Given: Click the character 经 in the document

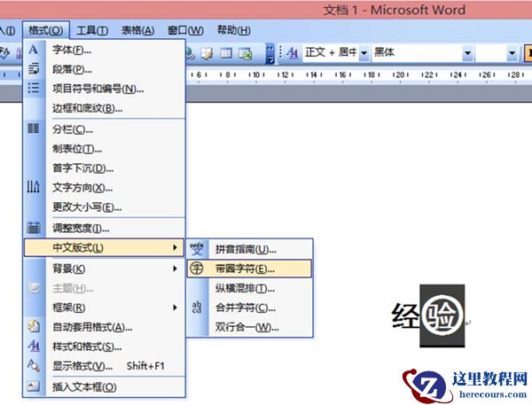Looking at the screenshot, I should (405, 315).
